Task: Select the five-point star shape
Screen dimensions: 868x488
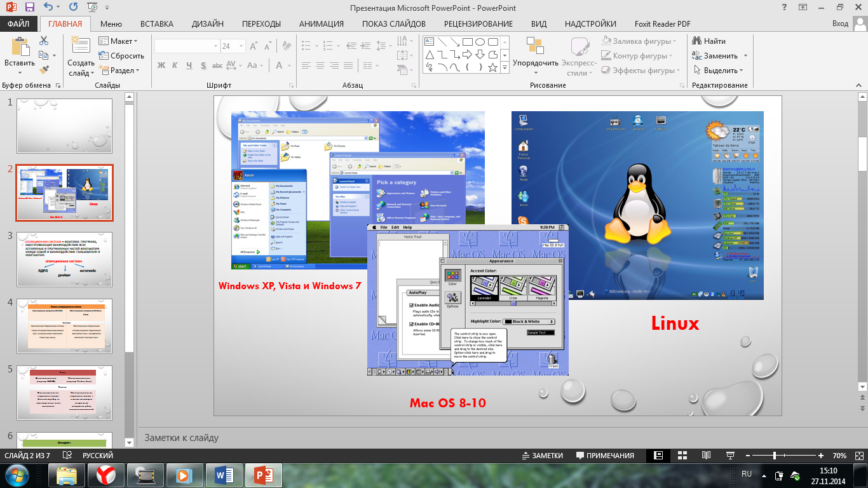Action: [492, 66]
